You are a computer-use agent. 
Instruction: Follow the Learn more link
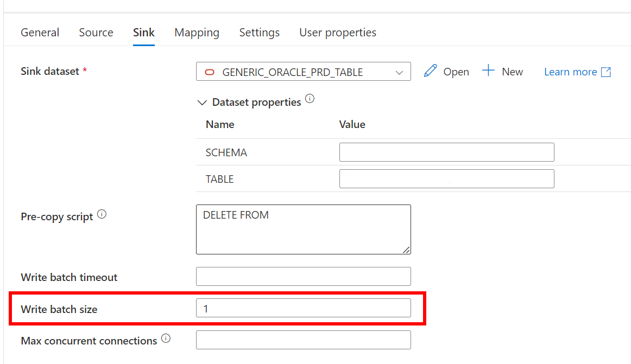pos(570,72)
